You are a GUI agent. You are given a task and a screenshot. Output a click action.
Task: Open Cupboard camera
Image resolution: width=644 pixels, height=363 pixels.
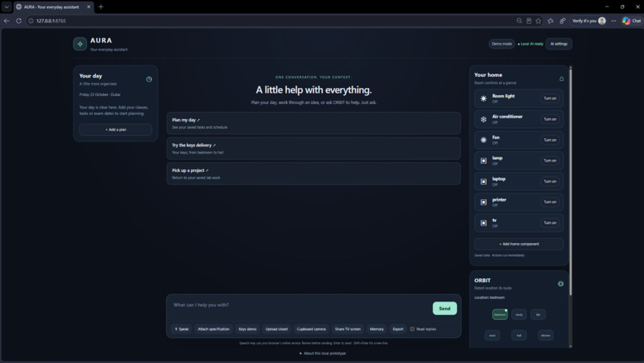point(312,329)
